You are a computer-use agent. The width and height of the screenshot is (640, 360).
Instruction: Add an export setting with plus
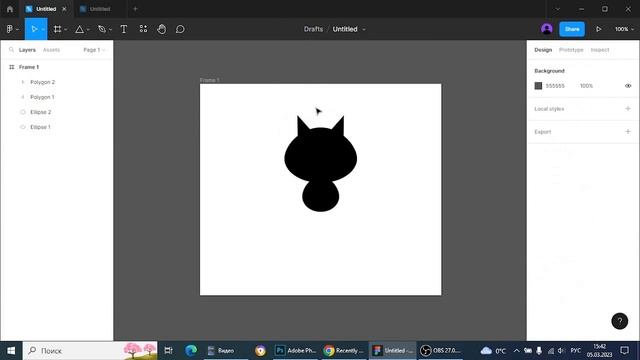tap(628, 131)
